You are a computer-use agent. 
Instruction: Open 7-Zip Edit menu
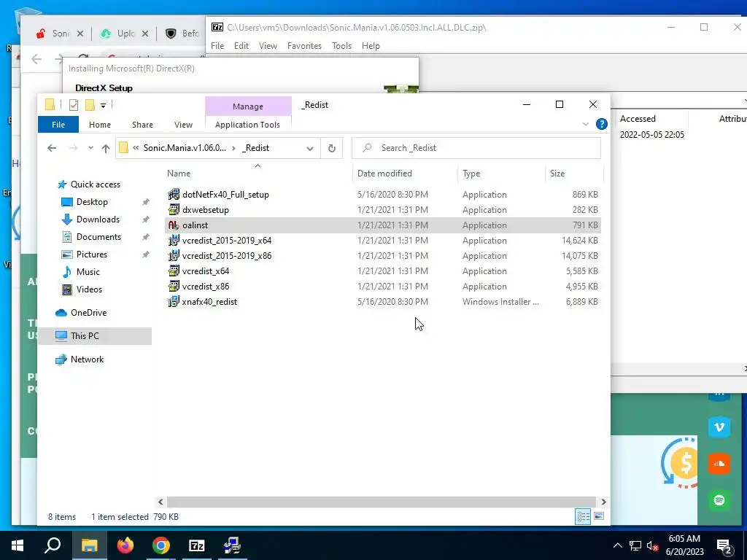click(x=241, y=46)
